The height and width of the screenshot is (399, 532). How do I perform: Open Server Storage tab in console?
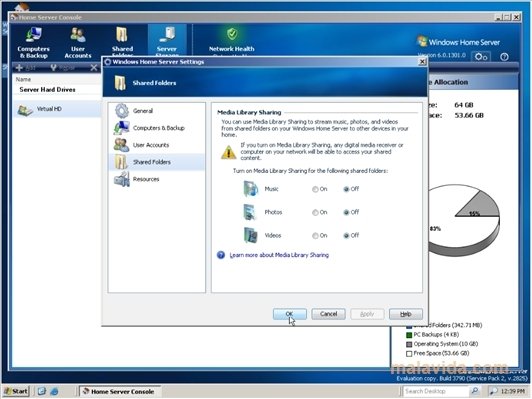point(167,41)
